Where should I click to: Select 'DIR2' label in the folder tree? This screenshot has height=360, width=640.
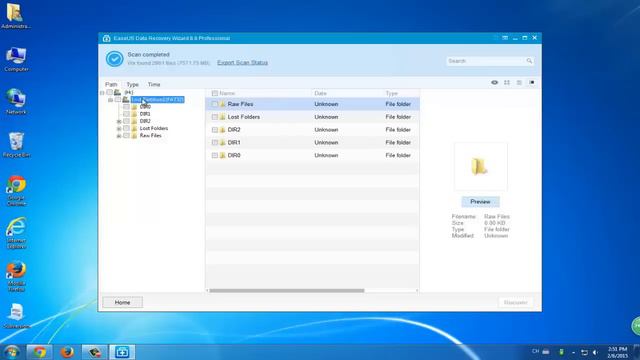(145, 121)
